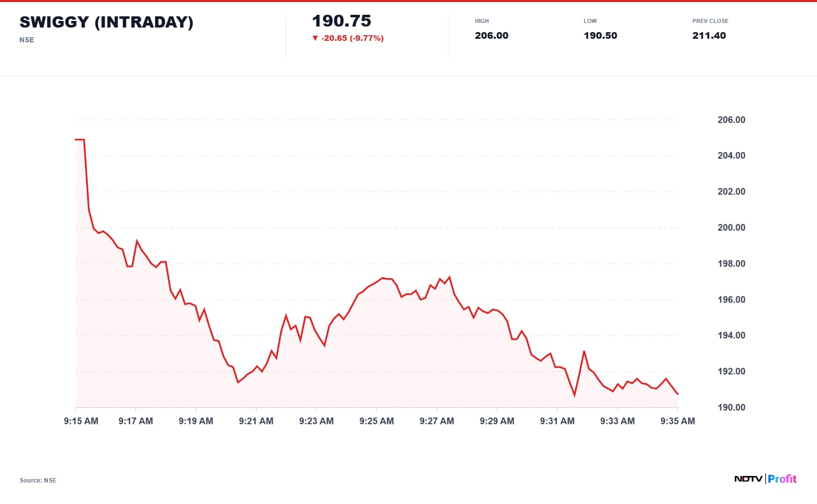Click the 190.00 y-axis label
This screenshot has width=817, height=504.
click(731, 407)
